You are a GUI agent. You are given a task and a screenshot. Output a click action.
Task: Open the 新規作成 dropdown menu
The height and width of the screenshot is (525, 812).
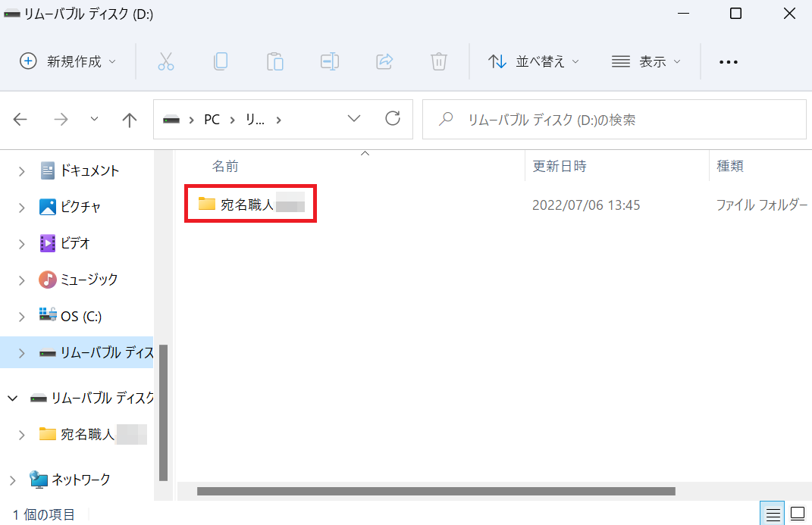coord(67,61)
